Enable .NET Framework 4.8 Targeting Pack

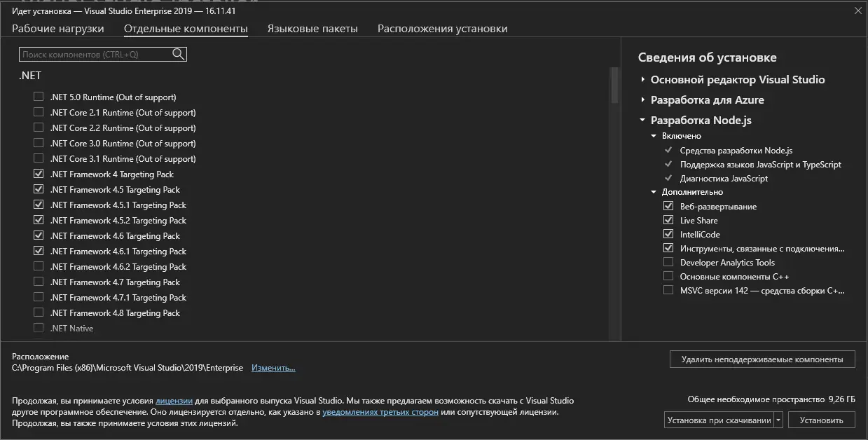tap(39, 312)
